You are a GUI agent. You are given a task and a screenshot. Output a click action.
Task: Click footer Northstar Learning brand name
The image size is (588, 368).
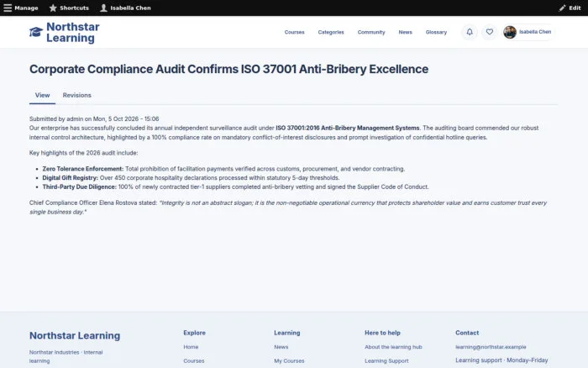tap(75, 336)
